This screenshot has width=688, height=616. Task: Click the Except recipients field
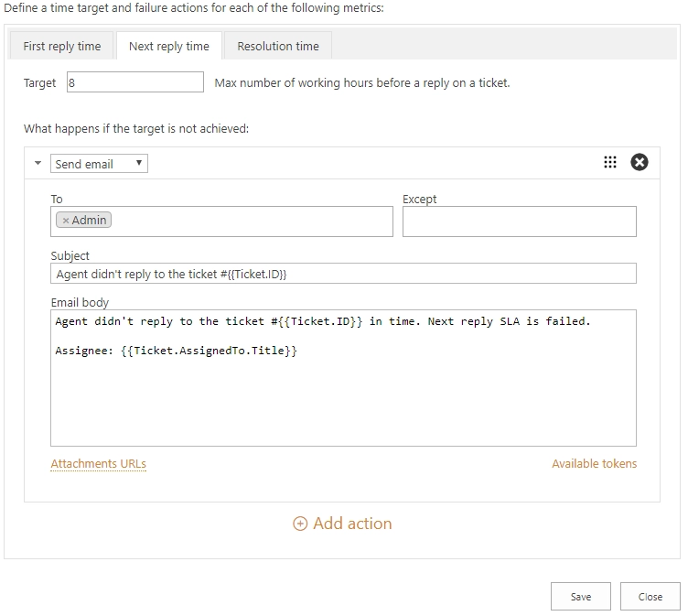(519, 222)
